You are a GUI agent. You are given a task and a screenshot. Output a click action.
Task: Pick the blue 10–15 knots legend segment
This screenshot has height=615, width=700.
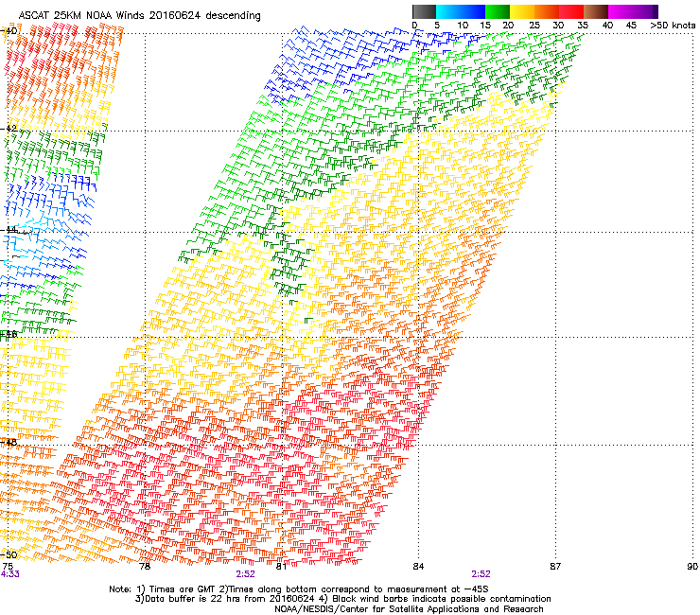(x=473, y=11)
